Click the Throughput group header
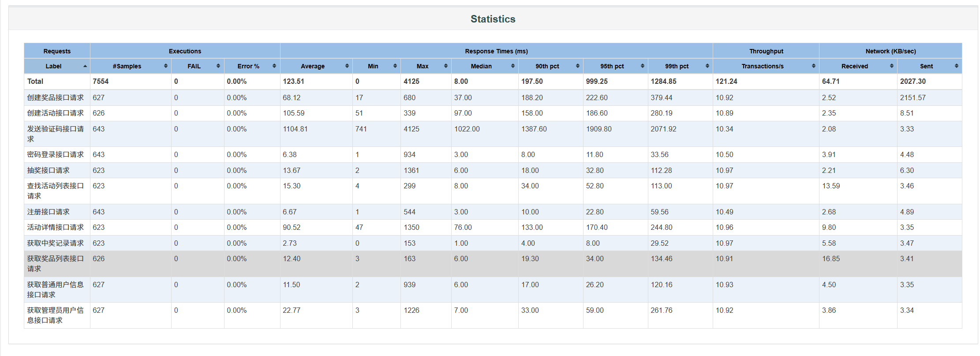 (766, 51)
